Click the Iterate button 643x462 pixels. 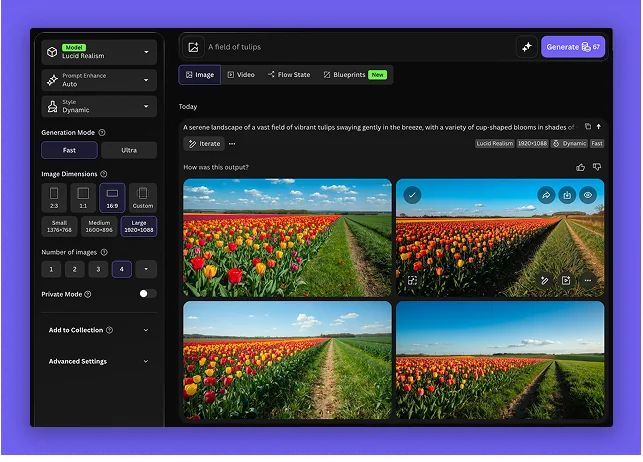[x=204, y=143]
